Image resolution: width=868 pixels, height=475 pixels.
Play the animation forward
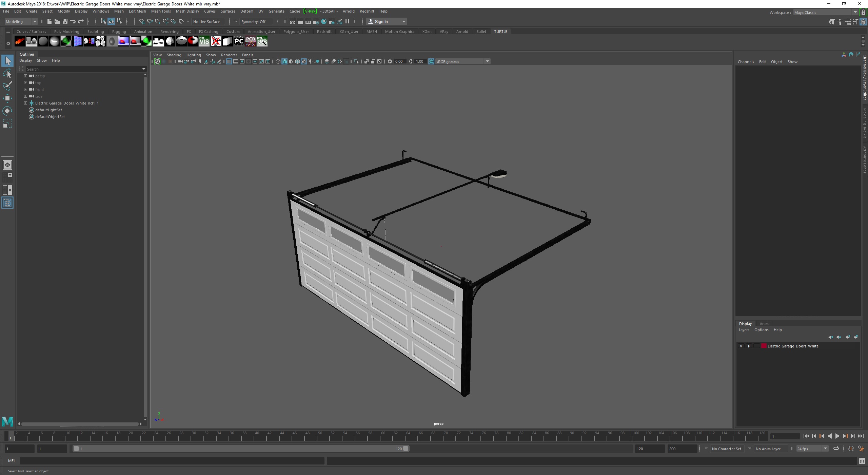tap(837, 436)
